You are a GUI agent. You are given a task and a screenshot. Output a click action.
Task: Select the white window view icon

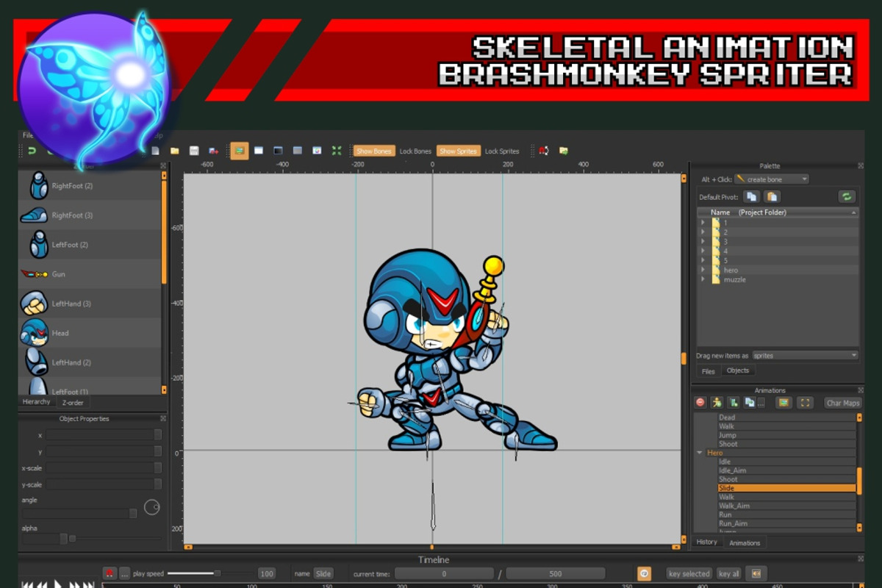click(259, 151)
